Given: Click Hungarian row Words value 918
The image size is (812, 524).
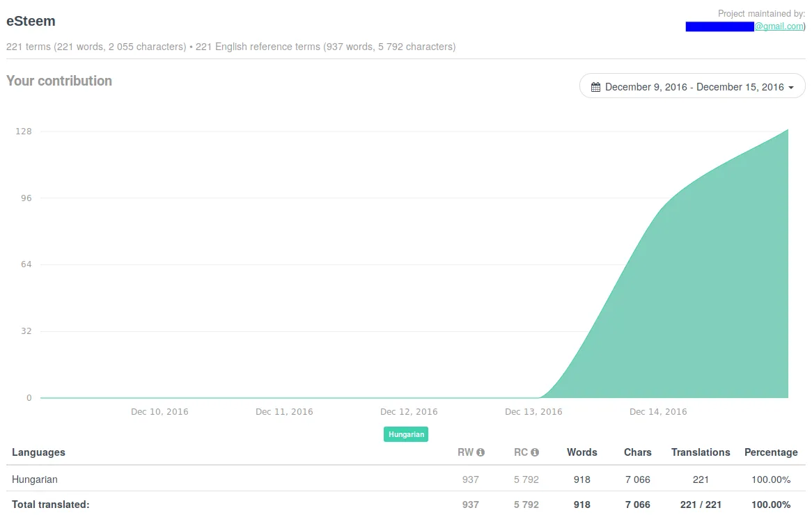Looking at the screenshot, I should [x=582, y=479].
